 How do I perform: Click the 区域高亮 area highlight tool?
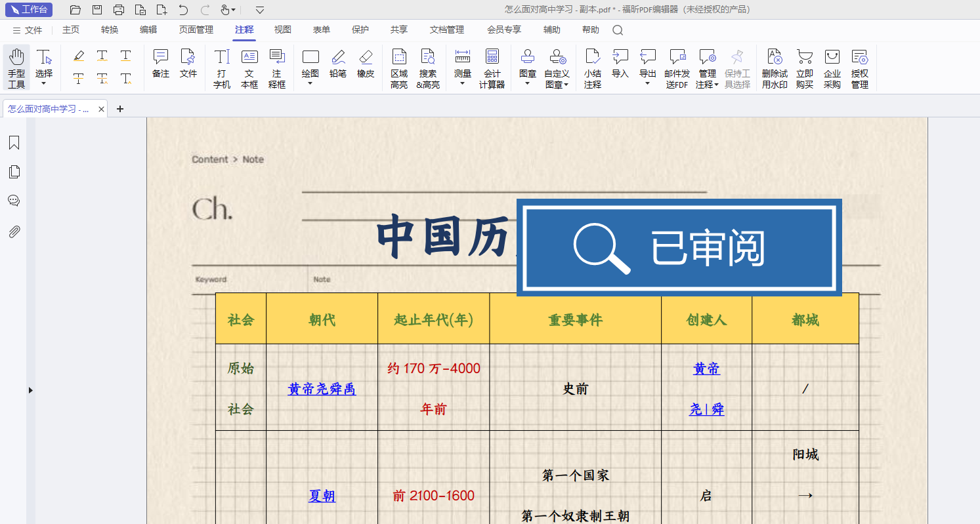398,68
